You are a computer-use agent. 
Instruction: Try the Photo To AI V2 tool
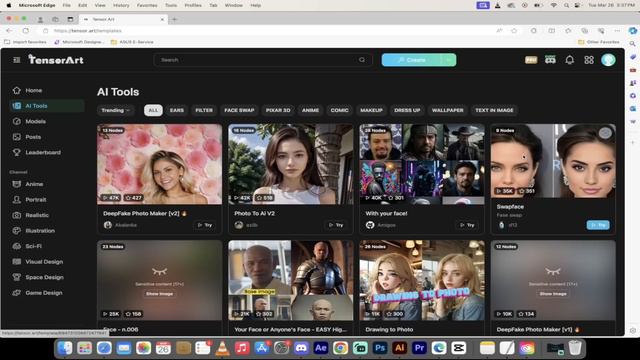pyautogui.click(x=336, y=225)
